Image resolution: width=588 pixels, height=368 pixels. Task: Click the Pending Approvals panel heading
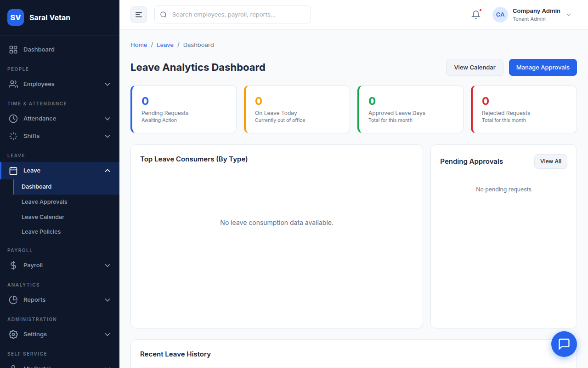tap(471, 161)
